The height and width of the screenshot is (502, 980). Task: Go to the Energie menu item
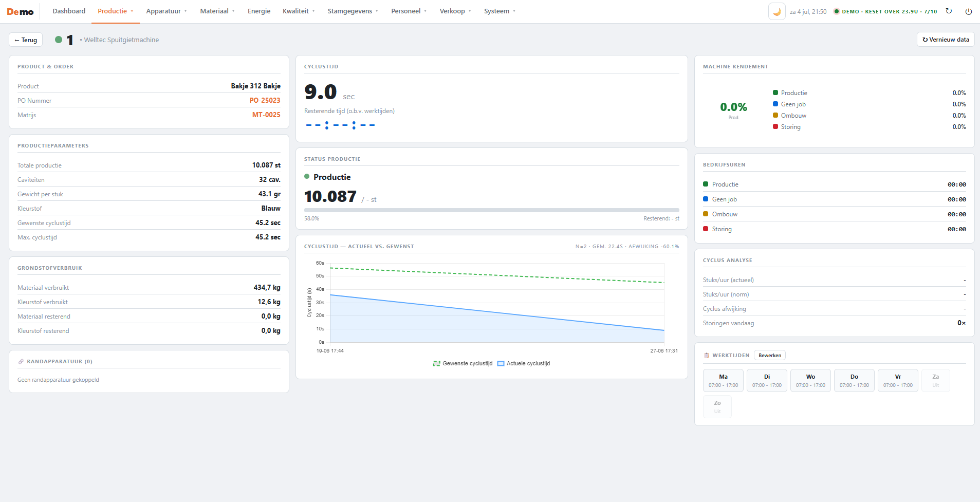[x=259, y=11]
